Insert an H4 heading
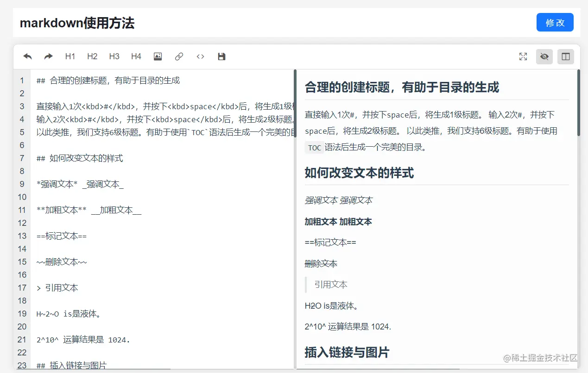588x373 pixels. tap(136, 56)
